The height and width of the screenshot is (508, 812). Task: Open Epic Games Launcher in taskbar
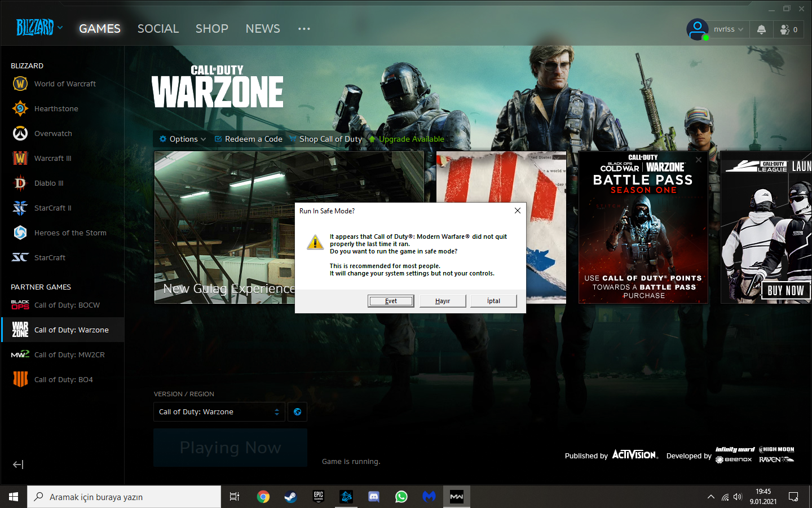319,497
